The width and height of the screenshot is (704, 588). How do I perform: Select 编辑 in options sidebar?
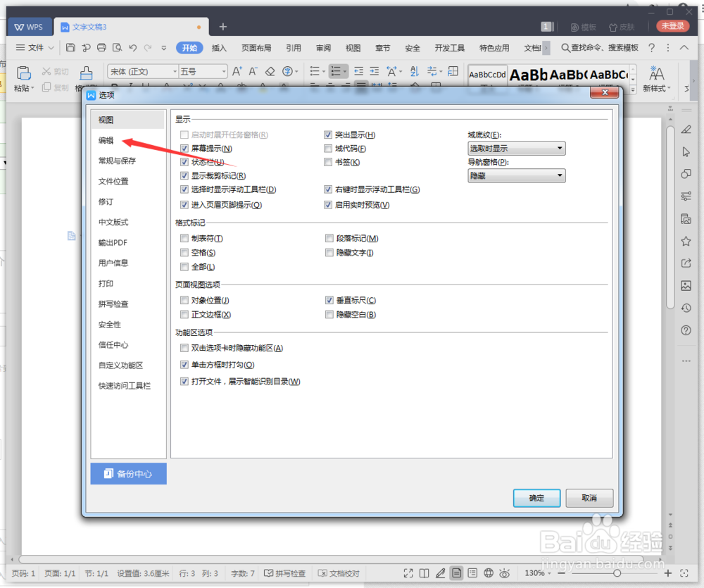coord(106,140)
